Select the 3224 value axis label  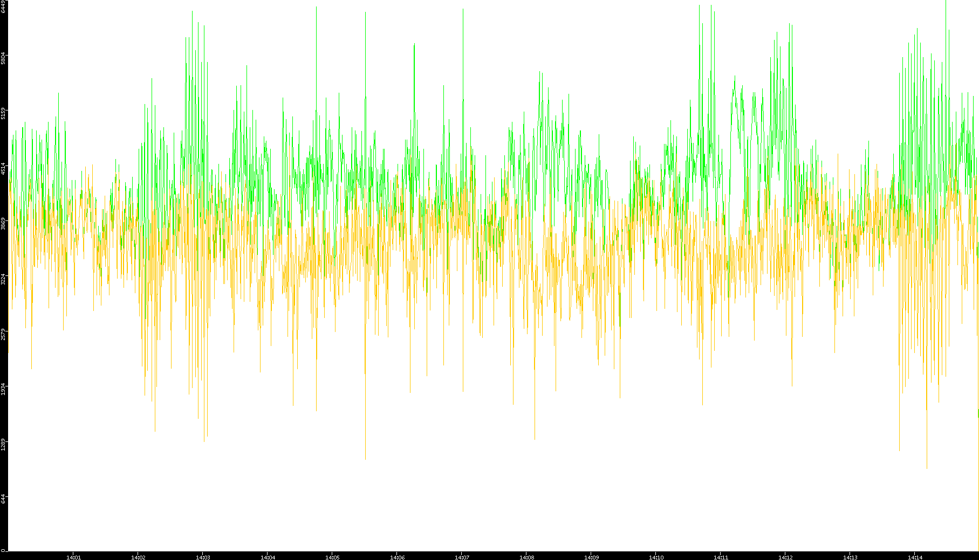[3, 279]
